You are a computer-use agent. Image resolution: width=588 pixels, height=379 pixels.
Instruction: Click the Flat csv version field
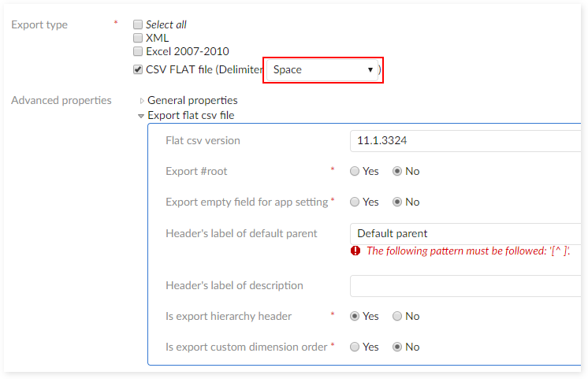coord(465,140)
